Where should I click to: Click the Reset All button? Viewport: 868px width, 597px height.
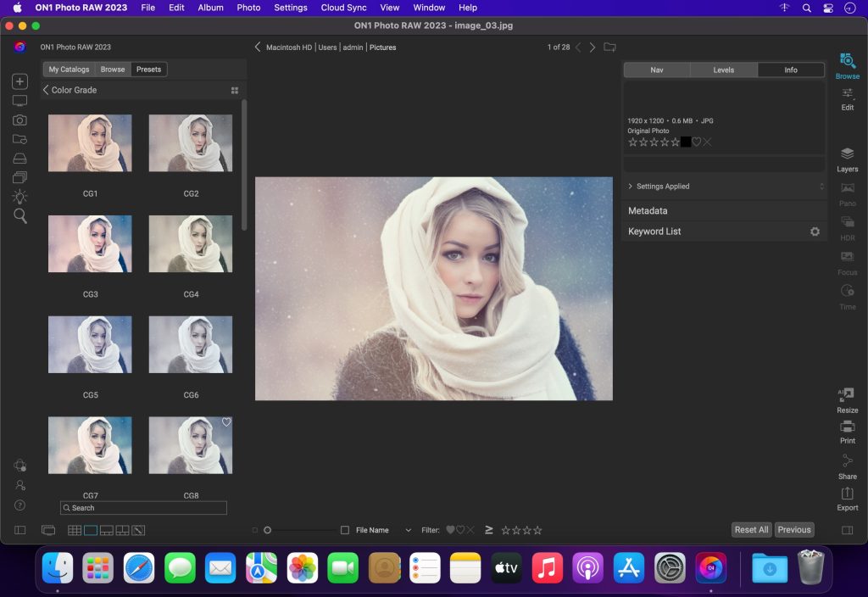751,529
